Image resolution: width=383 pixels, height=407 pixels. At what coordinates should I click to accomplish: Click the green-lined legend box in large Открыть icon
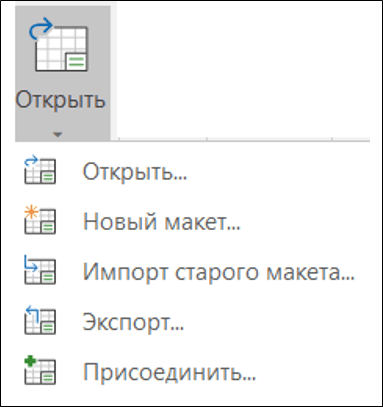(x=77, y=62)
